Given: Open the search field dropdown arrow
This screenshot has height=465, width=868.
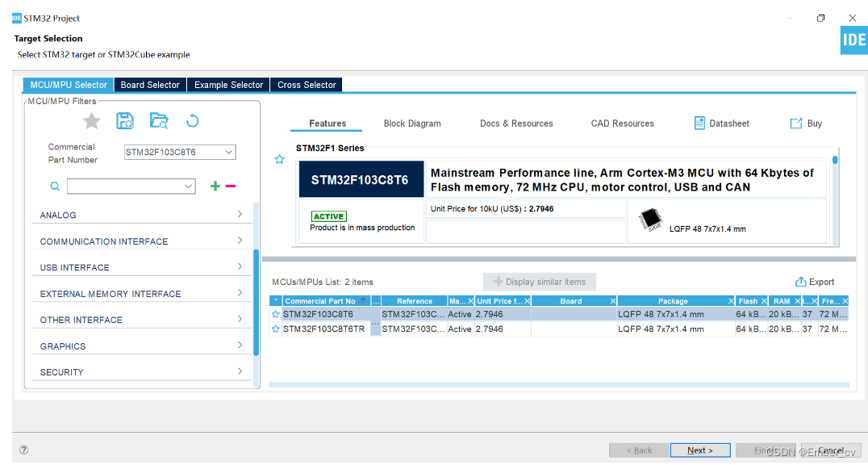Looking at the screenshot, I should pyautogui.click(x=188, y=186).
